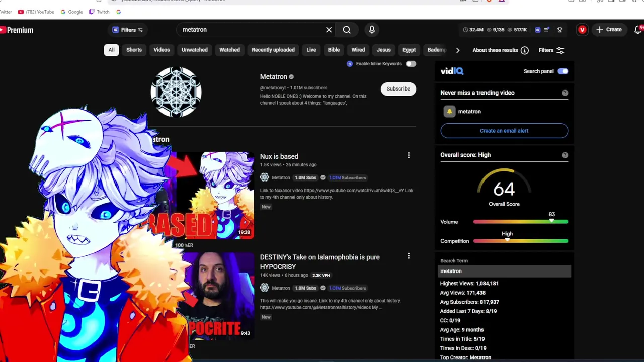Select the Live filter chip

tap(311, 50)
